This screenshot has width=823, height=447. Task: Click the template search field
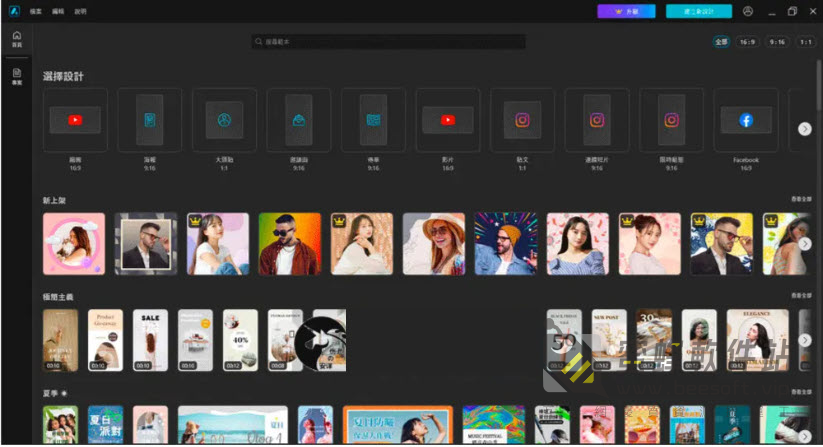388,41
